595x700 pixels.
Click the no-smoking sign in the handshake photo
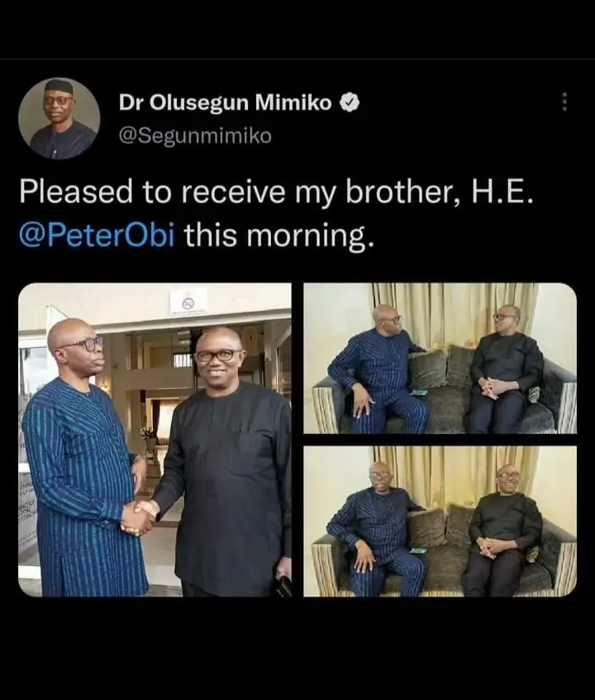(x=188, y=299)
